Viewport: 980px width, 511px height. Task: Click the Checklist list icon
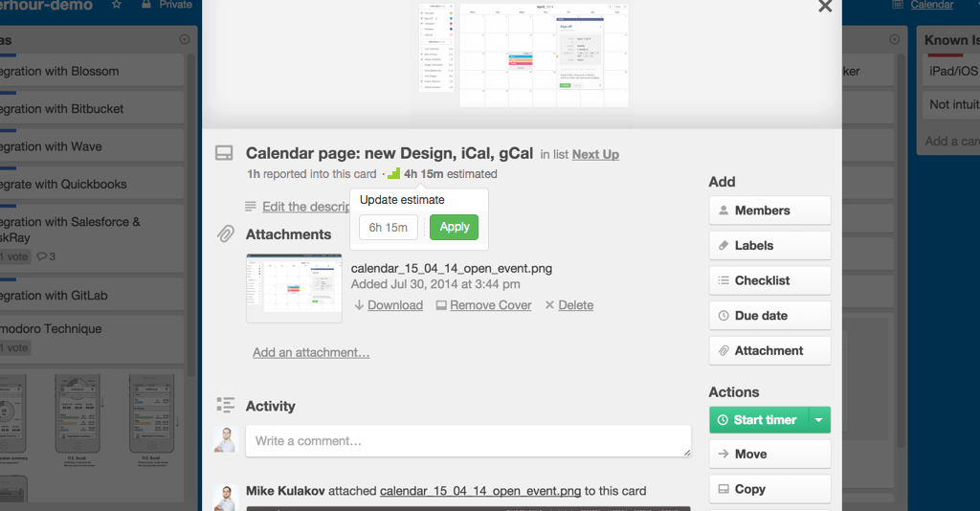pos(724,280)
